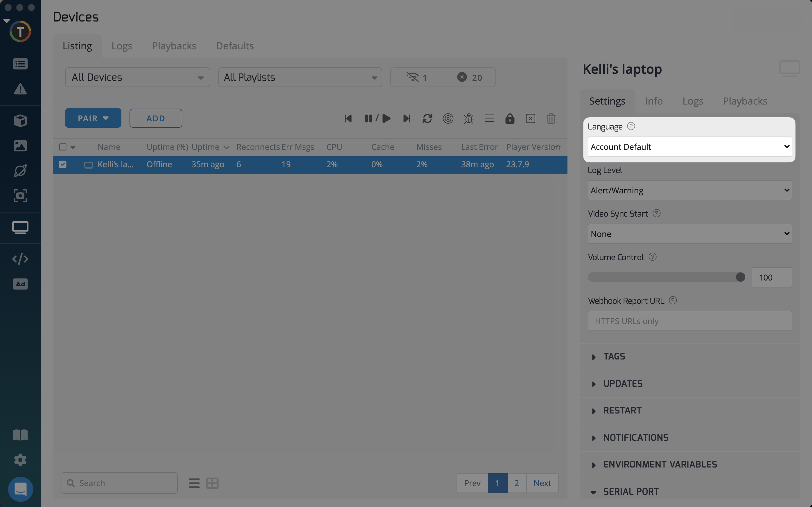Open the Language dropdown
The width and height of the screenshot is (812, 507).
[689, 147]
